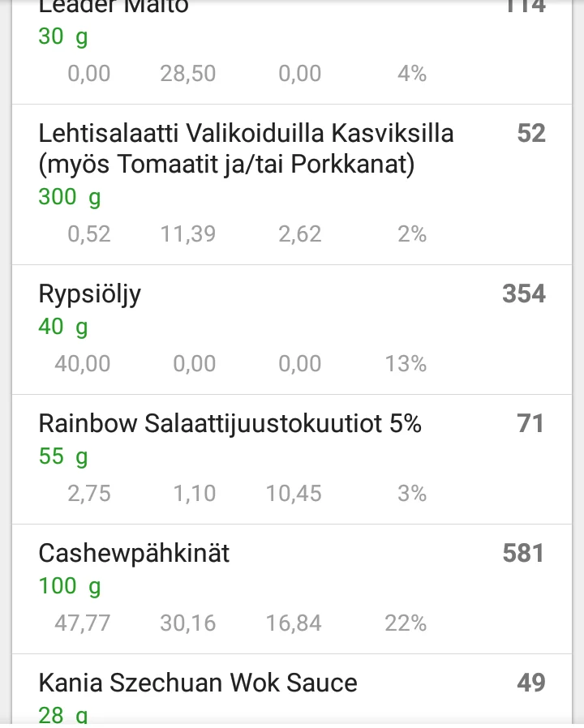The height and width of the screenshot is (728, 584).
Task: Tap the 71 calorie count
Action: click(x=530, y=423)
